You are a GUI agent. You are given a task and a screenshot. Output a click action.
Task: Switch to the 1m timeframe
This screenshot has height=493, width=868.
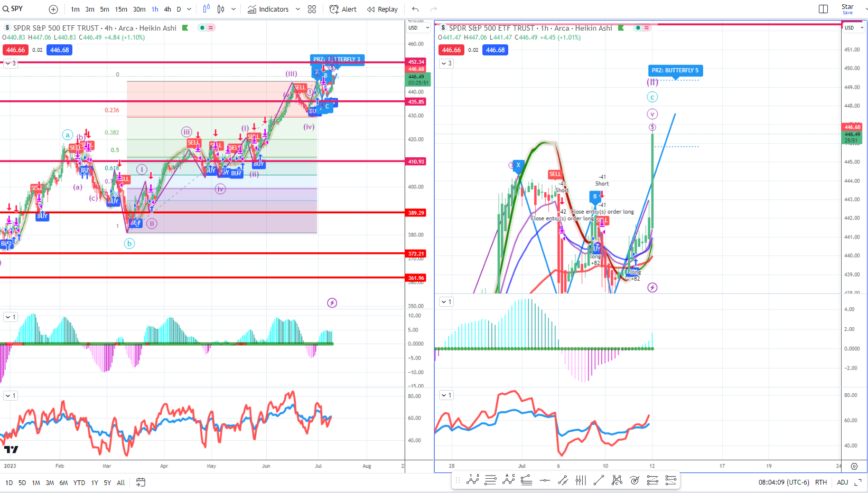tap(75, 10)
